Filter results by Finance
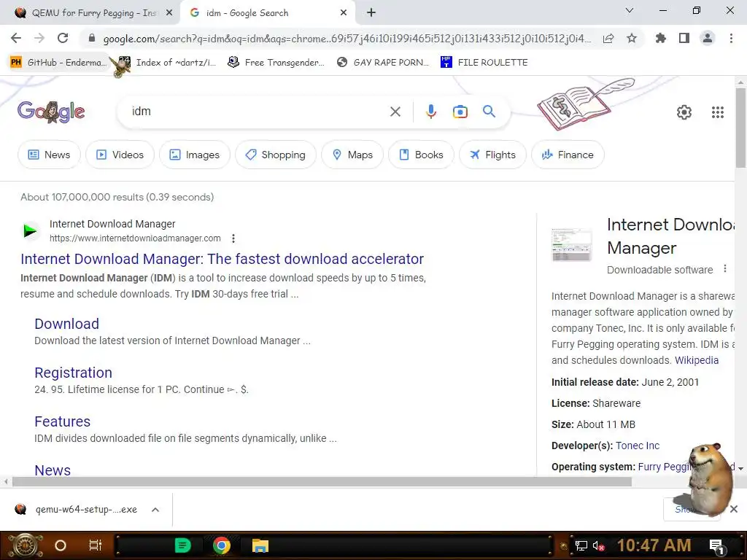 568,155
